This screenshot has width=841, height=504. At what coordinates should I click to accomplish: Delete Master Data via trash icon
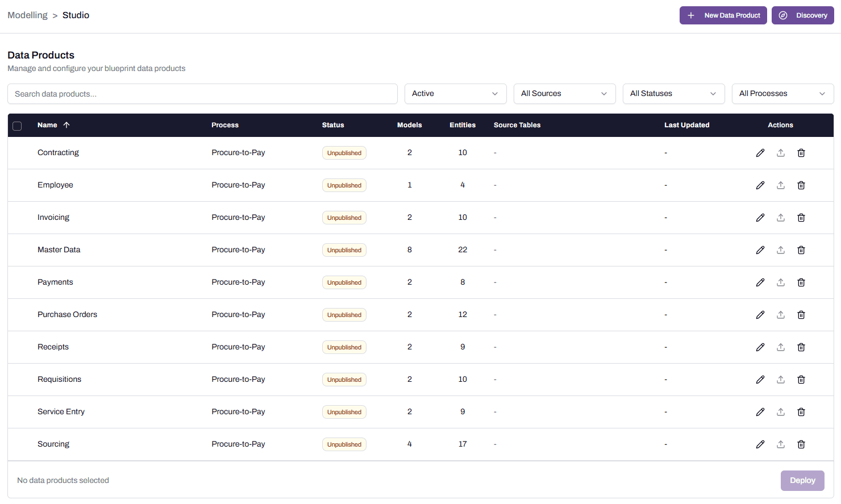(801, 250)
